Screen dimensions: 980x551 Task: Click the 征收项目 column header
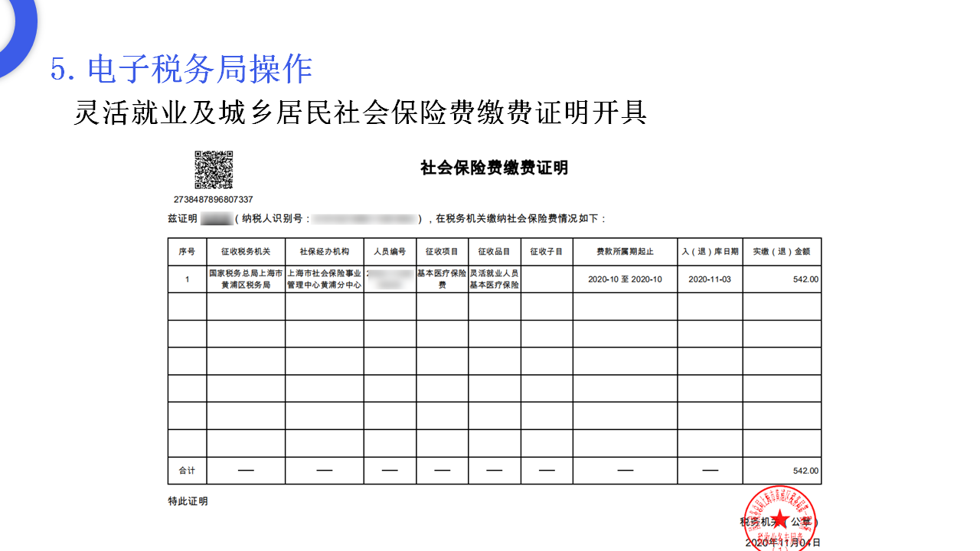(x=442, y=252)
